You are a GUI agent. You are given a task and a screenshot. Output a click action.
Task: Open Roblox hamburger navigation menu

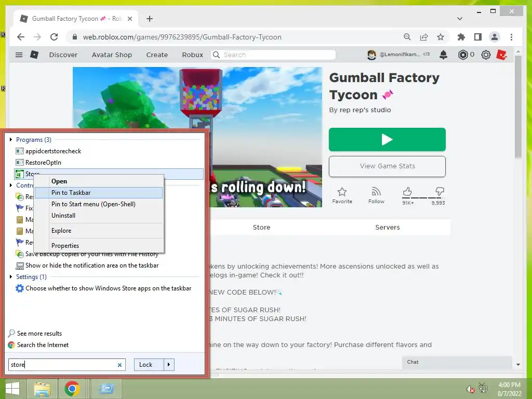pyautogui.click(x=19, y=55)
